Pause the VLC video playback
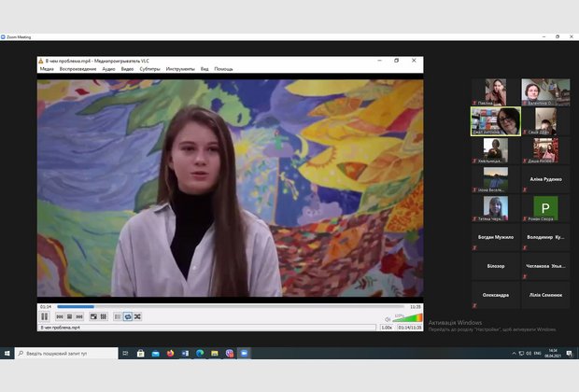 point(44,316)
